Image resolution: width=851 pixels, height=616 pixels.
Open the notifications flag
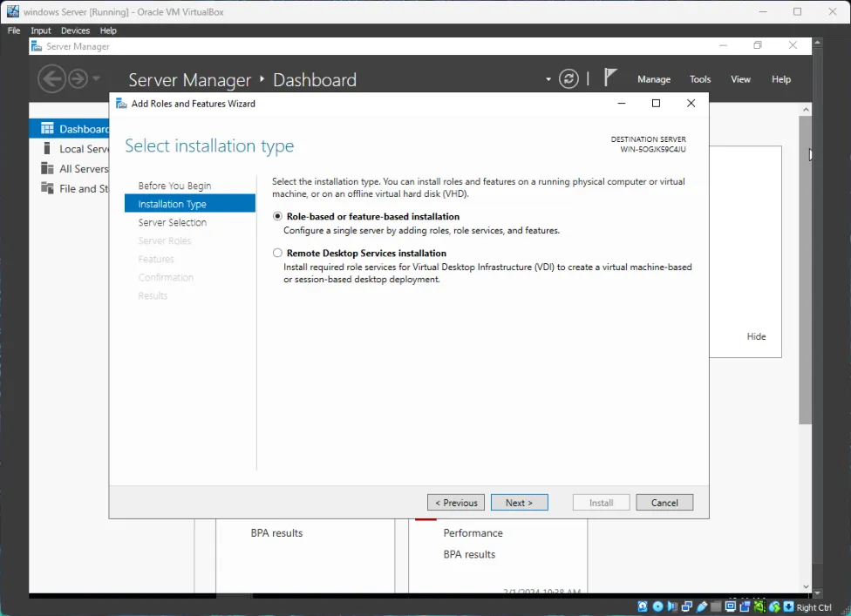[610, 78]
